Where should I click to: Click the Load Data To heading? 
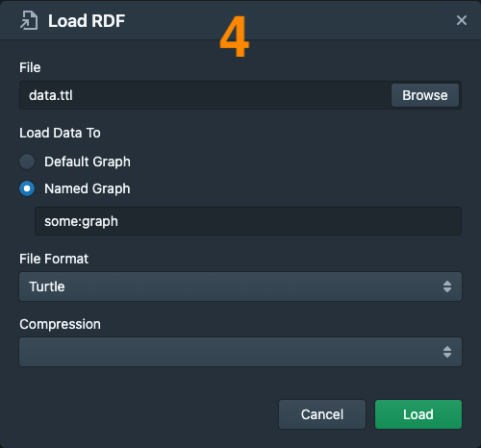(60, 133)
